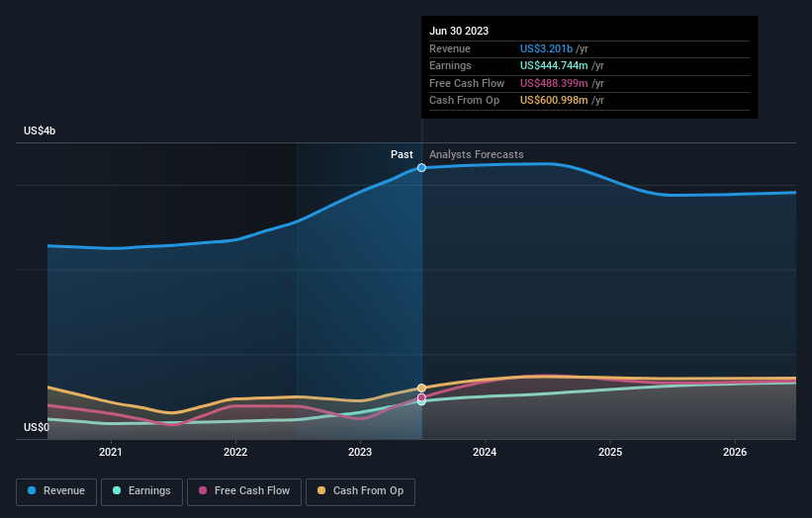Click the Jun 30 2023 tooltip date

[x=459, y=31]
